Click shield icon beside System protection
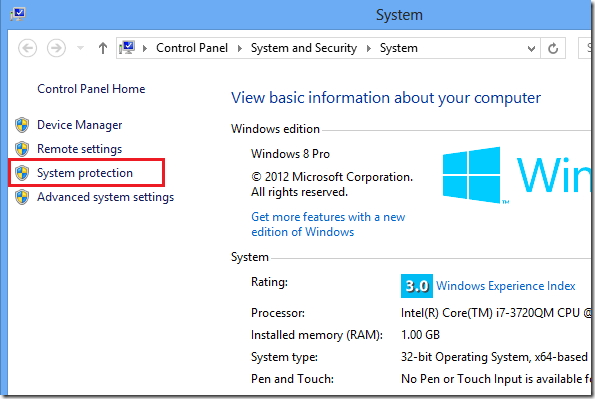This screenshot has height=399, width=595. (x=22, y=173)
